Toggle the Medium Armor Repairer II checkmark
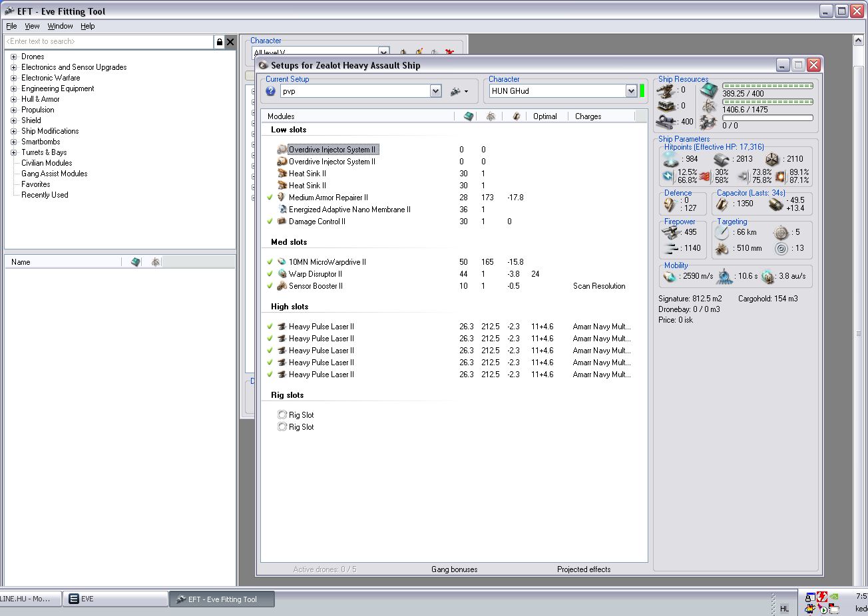Image resolution: width=868 pixels, height=616 pixels. click(270, 198)
